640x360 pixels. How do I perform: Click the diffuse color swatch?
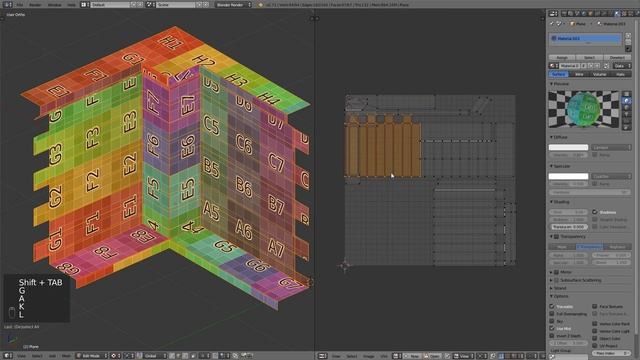tap(568, 147)
